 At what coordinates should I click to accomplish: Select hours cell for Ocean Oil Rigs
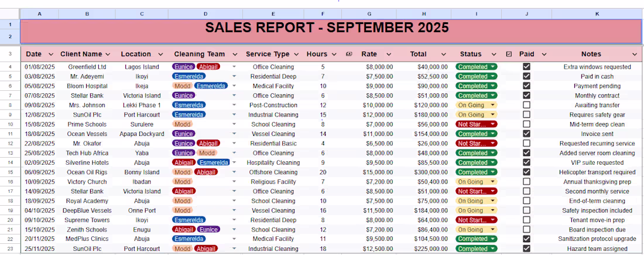tap(323, 172)
